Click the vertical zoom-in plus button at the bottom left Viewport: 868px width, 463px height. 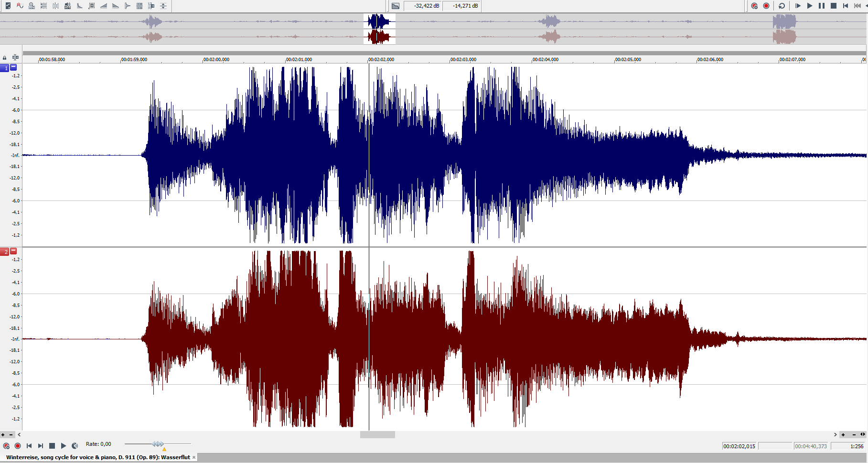[3, 435]
